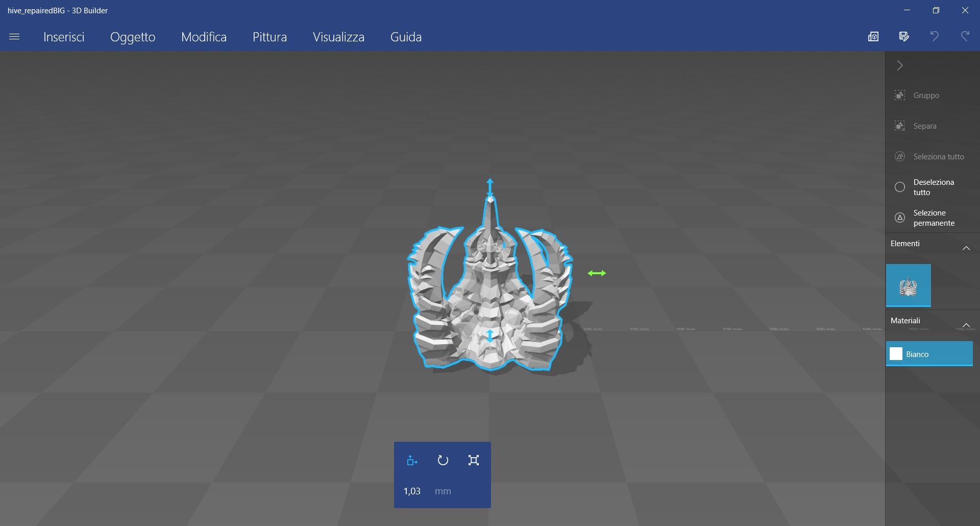Open the Pittura menu

[x=269, y=37]
